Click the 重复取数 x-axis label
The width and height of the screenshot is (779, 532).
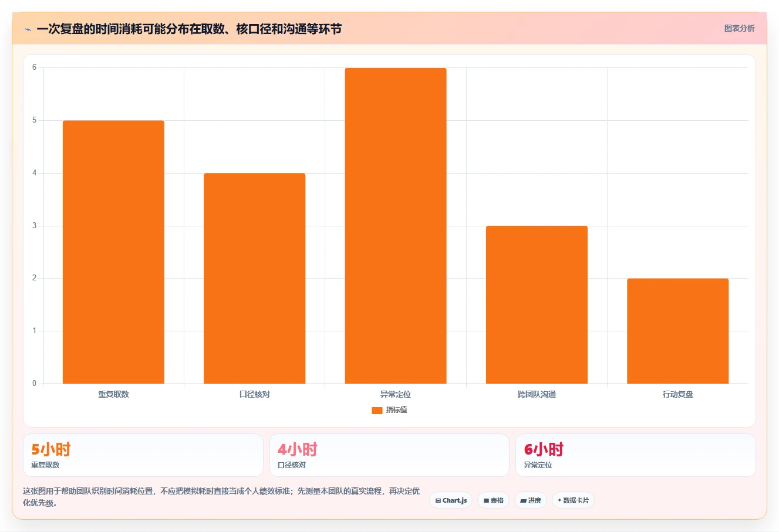click(113, 394)
